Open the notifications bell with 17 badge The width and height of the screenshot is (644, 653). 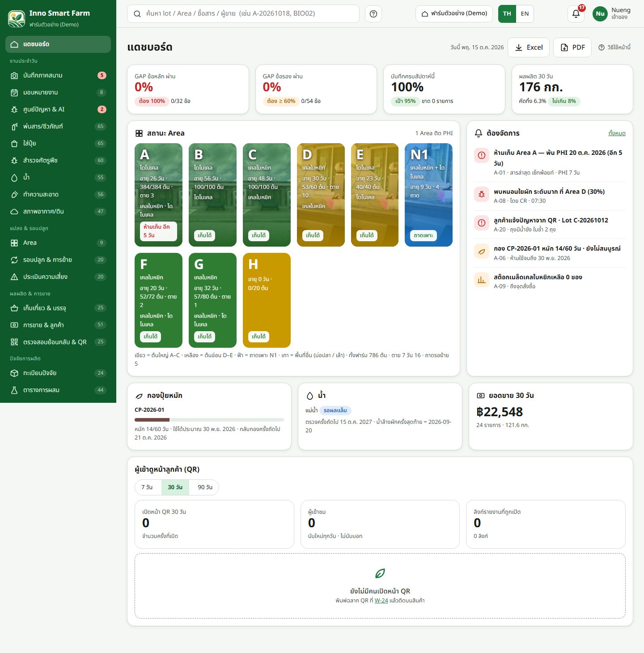(576, 14)
